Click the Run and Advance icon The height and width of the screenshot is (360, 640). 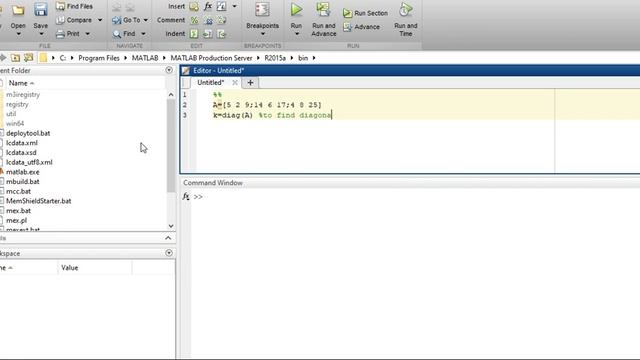[x=323, y=10]
